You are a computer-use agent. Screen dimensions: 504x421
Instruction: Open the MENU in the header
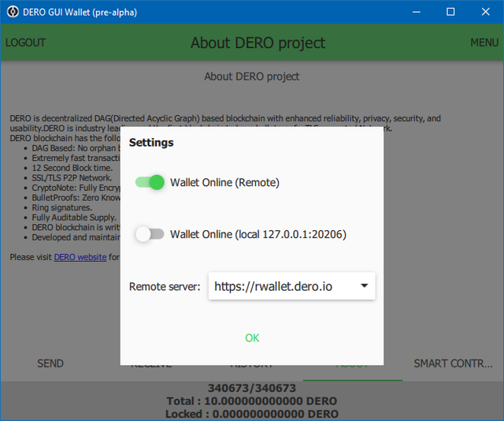pyautogui.click(x=484, y=43)
